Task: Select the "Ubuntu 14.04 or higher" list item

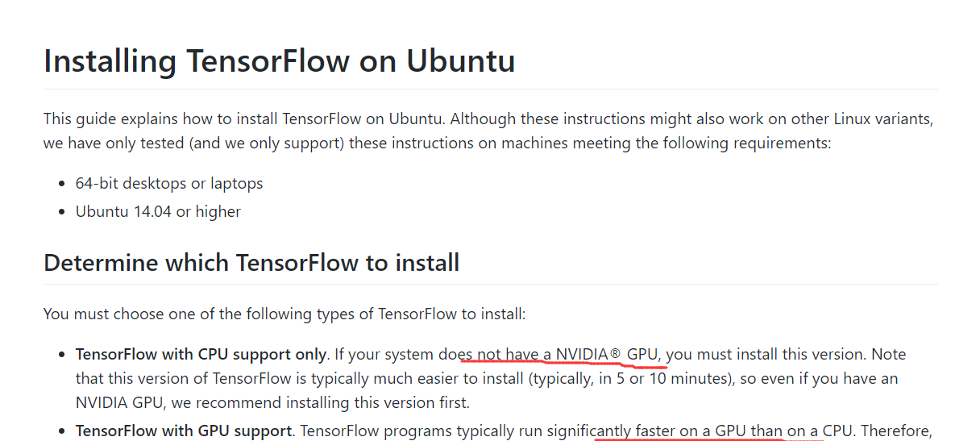Action: click(158, 212)
